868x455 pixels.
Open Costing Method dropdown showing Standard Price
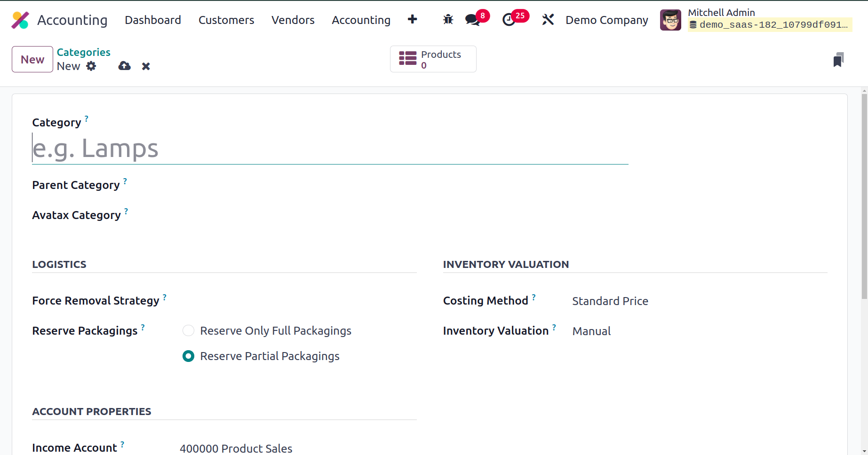(610, 301)
